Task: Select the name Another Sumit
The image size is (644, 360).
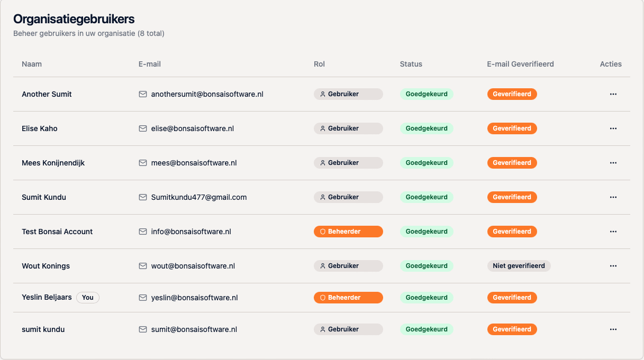Action: (47, 94)
